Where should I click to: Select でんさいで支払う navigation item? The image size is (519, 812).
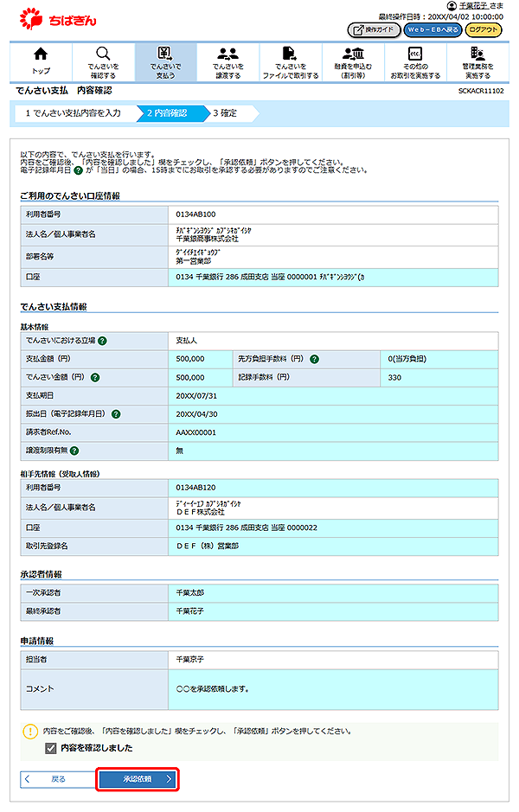tap(165, 62)
